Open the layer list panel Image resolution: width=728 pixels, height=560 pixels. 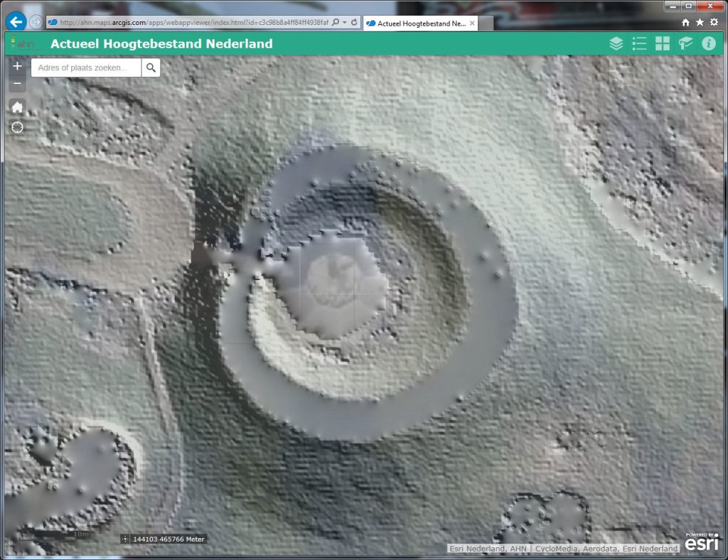[616, 43]
